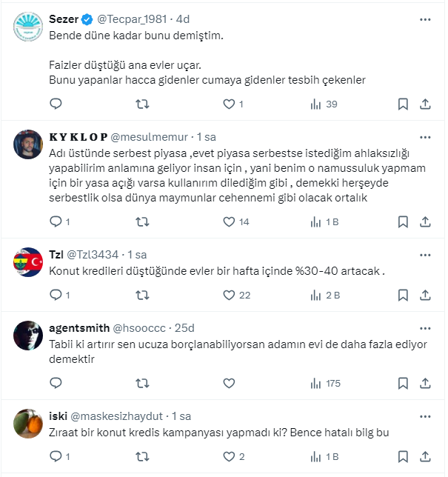Like the agentsmith tweet

[230, 383]
